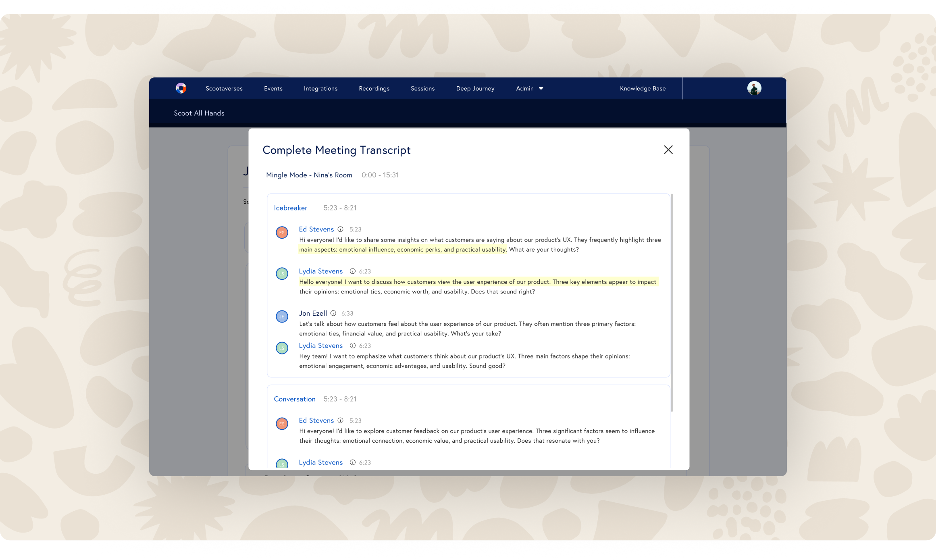
Task: Close the Complete Meeting Transcript dialog
Action: coord(668,150)
